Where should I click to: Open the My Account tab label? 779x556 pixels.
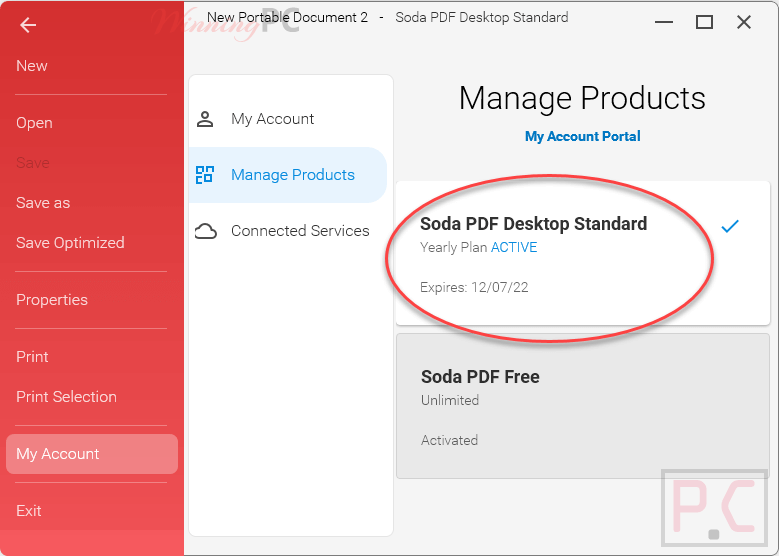(x=273, y=119)
